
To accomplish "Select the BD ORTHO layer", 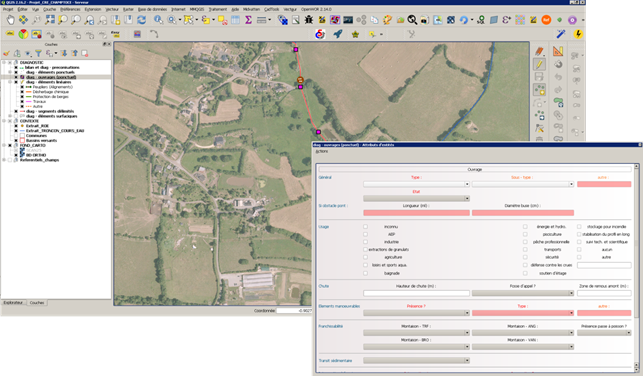I will tap(36, 155).
